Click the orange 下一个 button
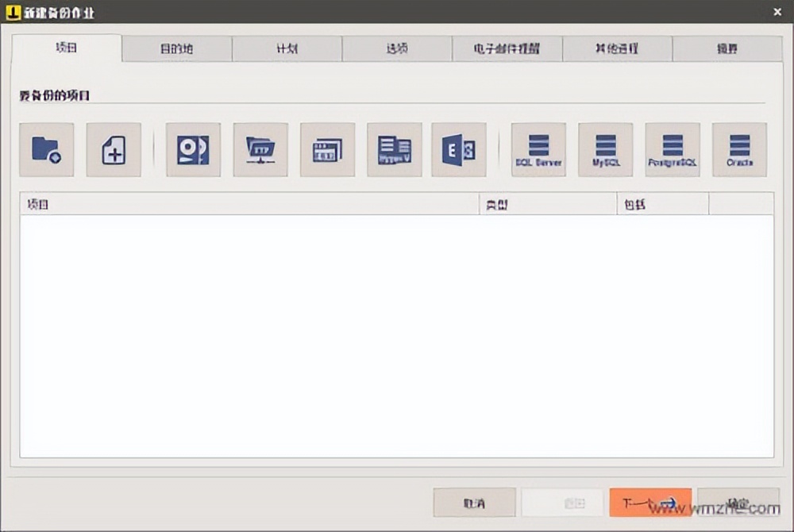 [651, 503]
